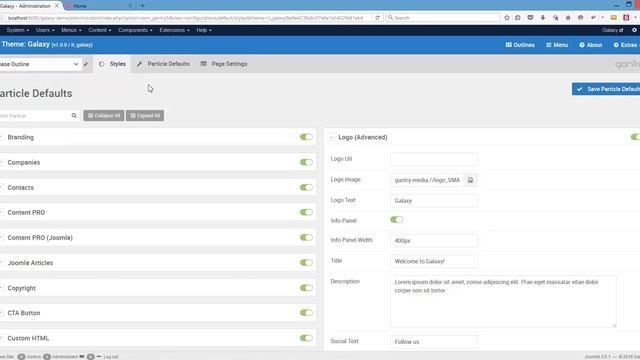Toggle the Contacts particle switch

[306, 187]
